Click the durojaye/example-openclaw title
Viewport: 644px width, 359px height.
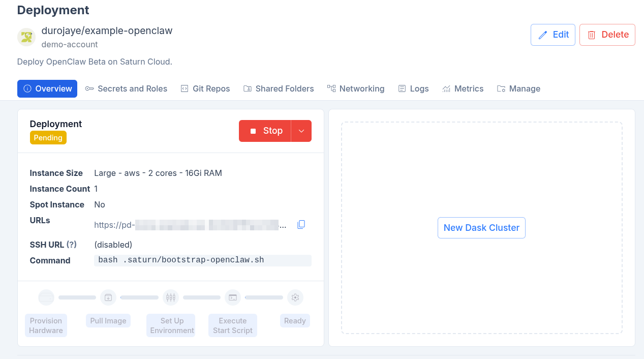pos(107,31)
